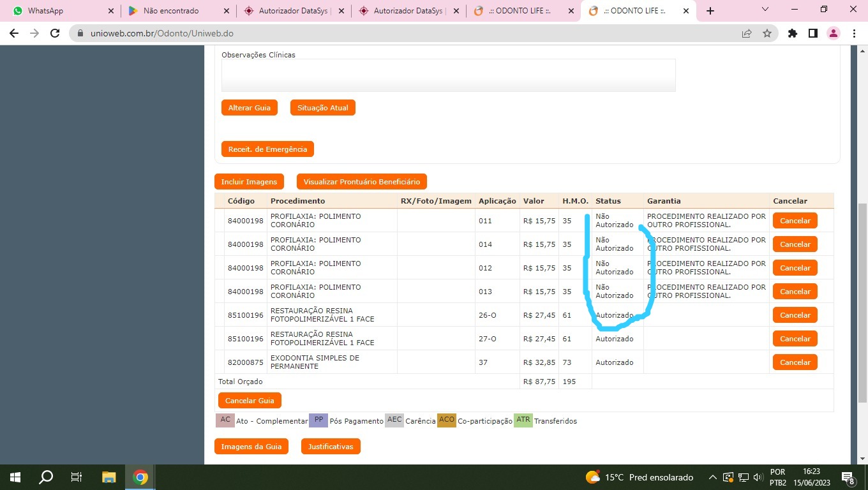Cancel the RESTAURAÇÃO RESINA 26-O procedure

coord(795,315)
